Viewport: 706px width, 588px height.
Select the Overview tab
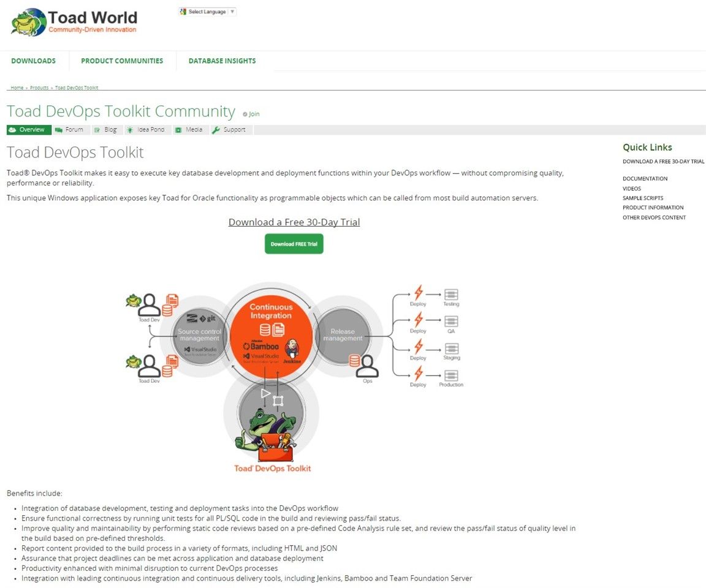coord(29,130)
